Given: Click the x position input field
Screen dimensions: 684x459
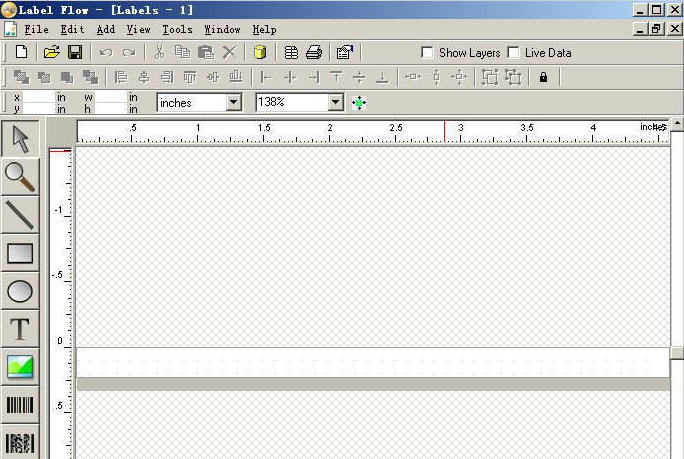Looking at the screenshot, I should click(39, 97).
